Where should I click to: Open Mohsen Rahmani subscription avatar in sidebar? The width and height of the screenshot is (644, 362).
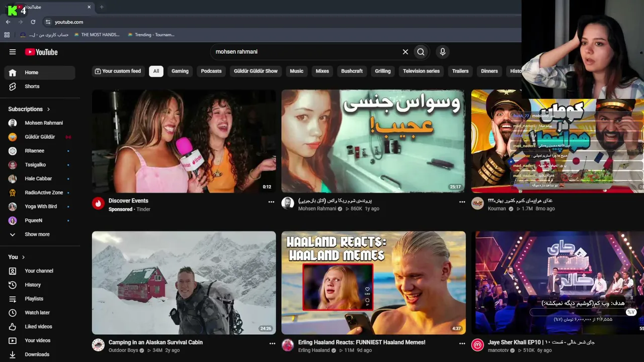tap(13, 123)
